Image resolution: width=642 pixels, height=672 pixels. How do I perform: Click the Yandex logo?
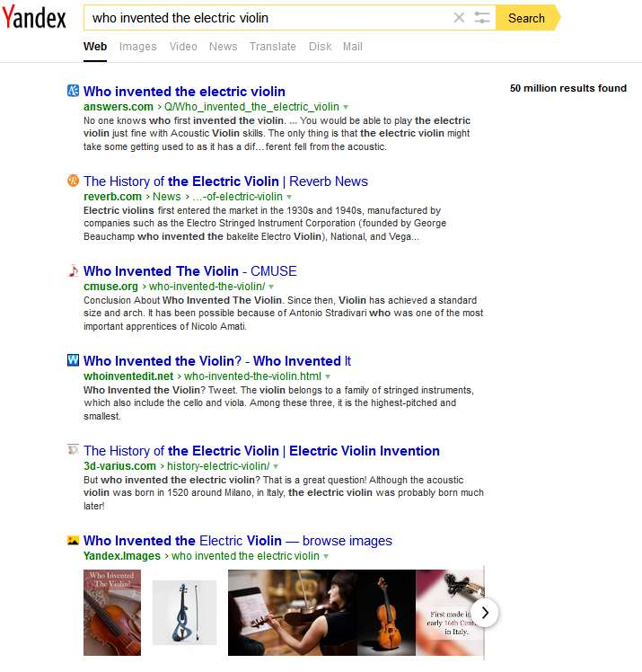pyautogui.click(x=34, y=17)
